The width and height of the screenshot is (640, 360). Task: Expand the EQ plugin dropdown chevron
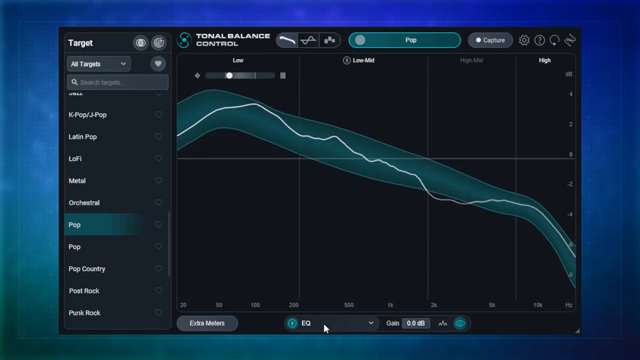tap(371, 323)
